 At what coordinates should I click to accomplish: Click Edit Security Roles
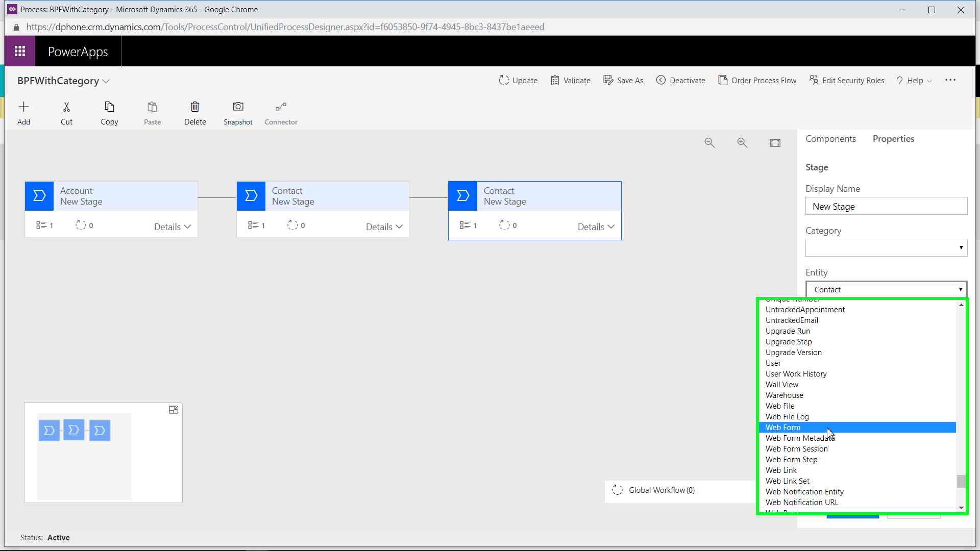847,81
